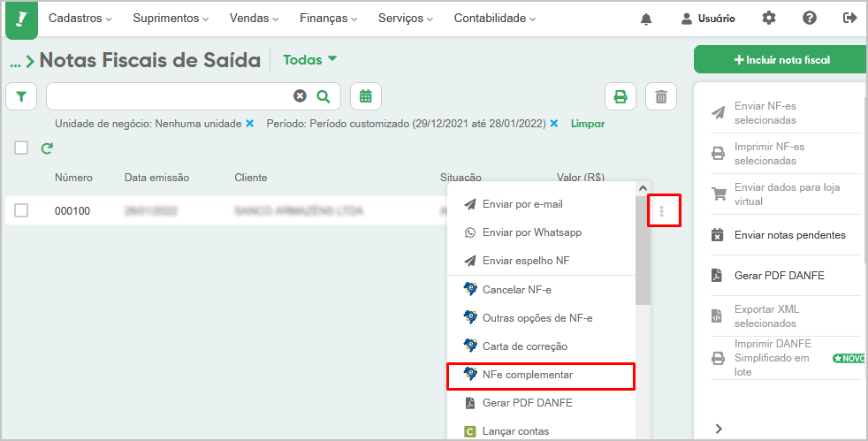Select Enviar espelho NF
The height and width of the screenshot is (441, 868).
541,261
